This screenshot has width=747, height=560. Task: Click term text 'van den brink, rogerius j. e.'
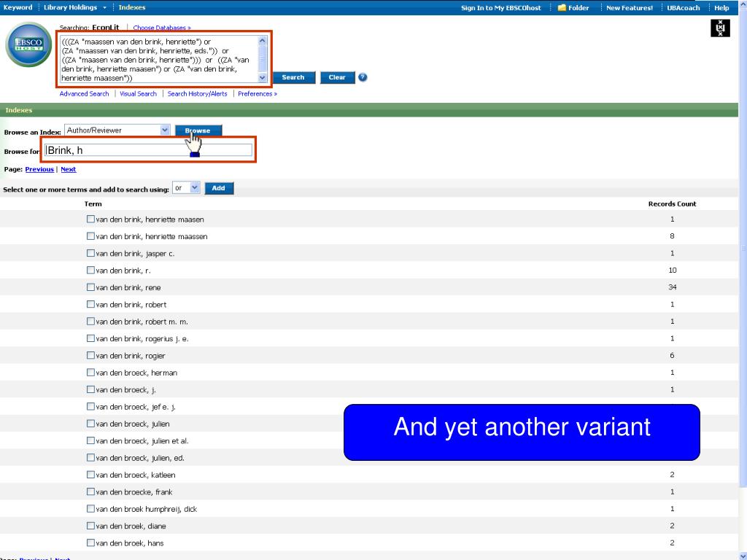pos(142,338)
